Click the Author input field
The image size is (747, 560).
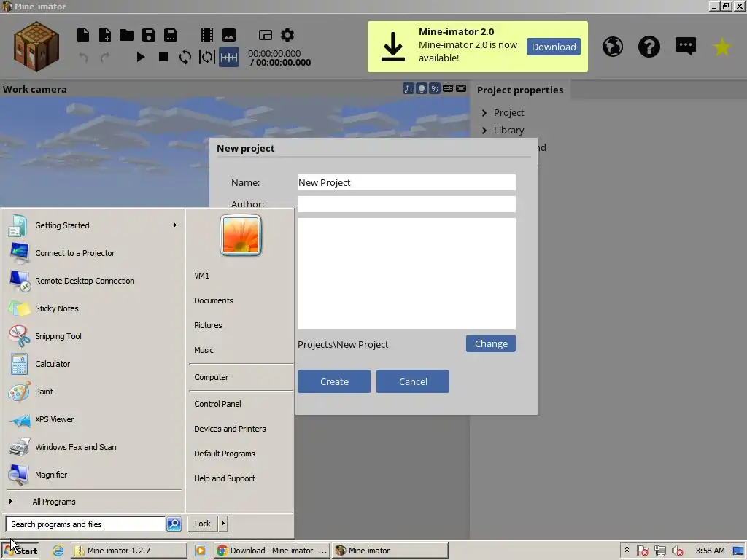(406, 204)
